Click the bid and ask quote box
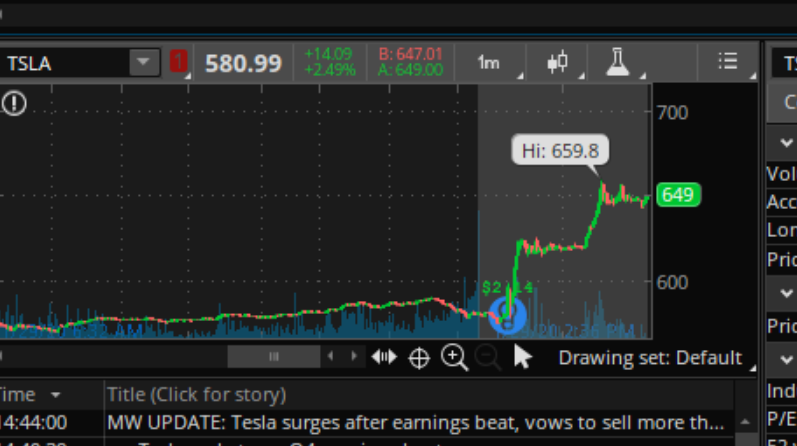 pyautogui.click(x=410, y=62)
